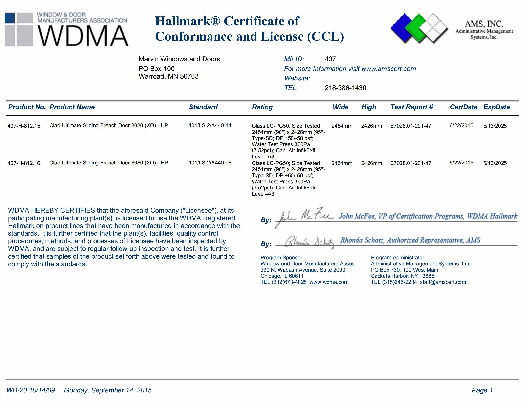This screenshot has width=528, height=408.
Task: Click the "Rating" column header
Action: tap(262, 107)
